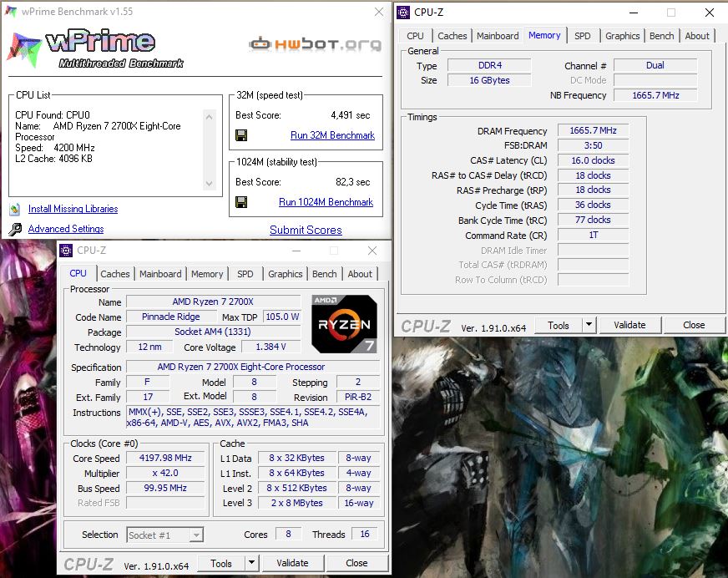Open Advanced Settings link
This screenshot has width=728, height=578.
(x=66, y=229)
